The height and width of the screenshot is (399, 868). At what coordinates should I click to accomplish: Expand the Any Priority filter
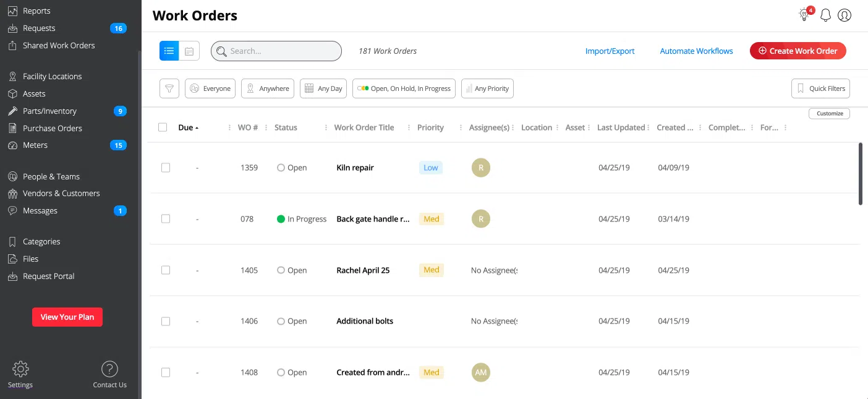pyautogui.click(x=487, y=88)
